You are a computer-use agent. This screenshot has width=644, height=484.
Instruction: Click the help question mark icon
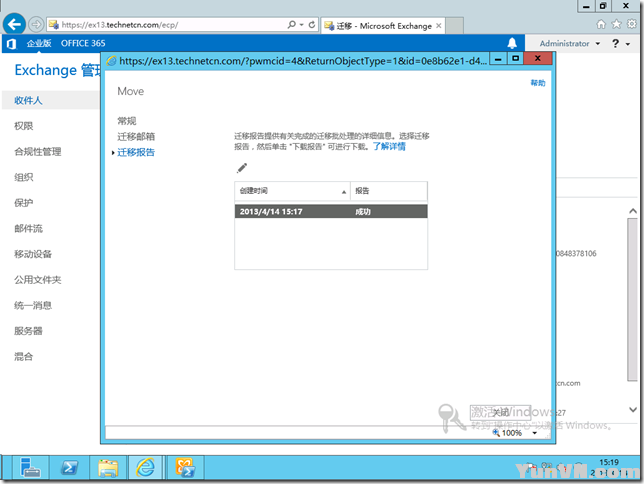(x=615, y=43)
